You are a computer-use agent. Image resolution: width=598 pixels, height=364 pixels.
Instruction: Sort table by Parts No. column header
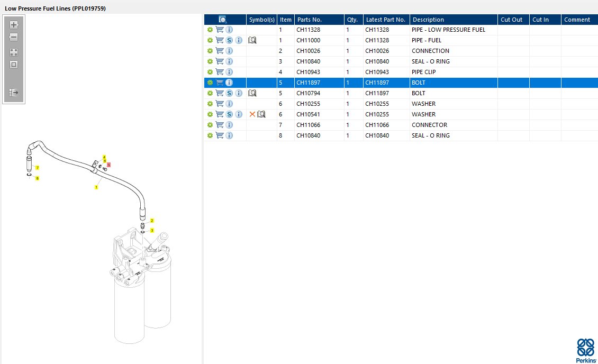coord(310,20)
